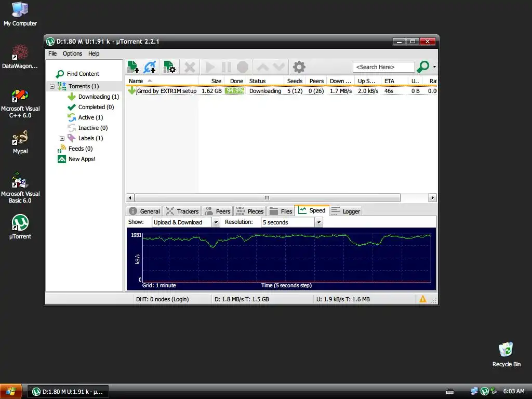Open the Options menu
This screenshot has width=532, height=399.
click(x=72, y=54)
